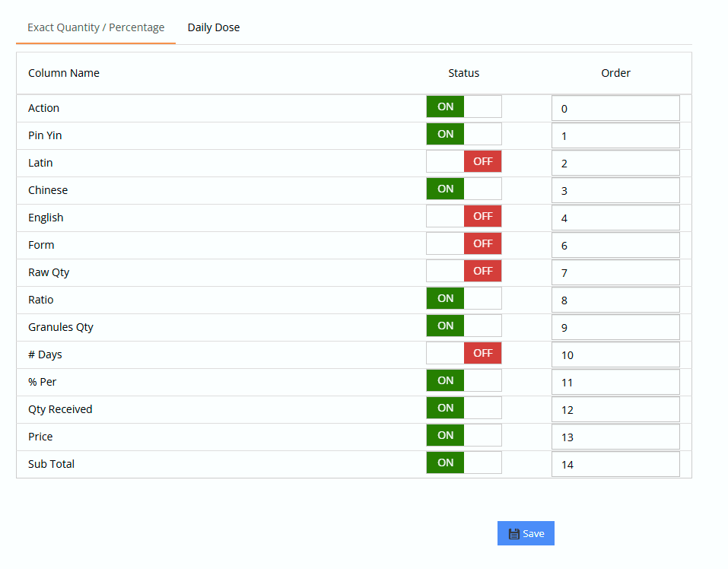Focus the Form order field
The width and height of the screenshot is (728, 569).
tap(615, 245)
